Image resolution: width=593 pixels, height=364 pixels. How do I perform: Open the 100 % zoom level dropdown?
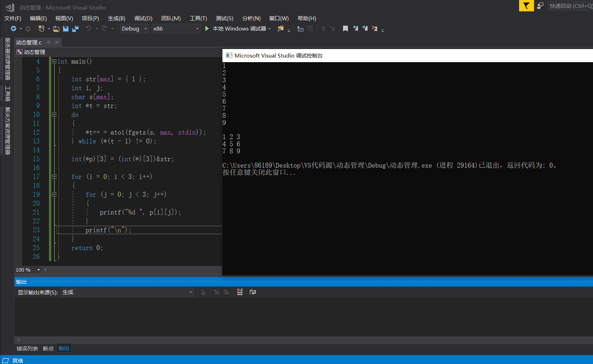28,270
